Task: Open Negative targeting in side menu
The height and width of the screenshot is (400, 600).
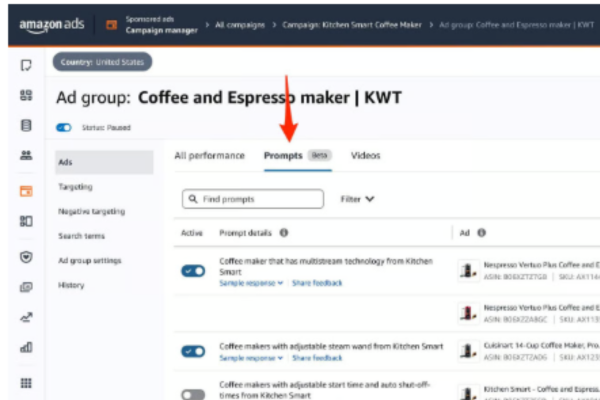Action: point(92,211)
